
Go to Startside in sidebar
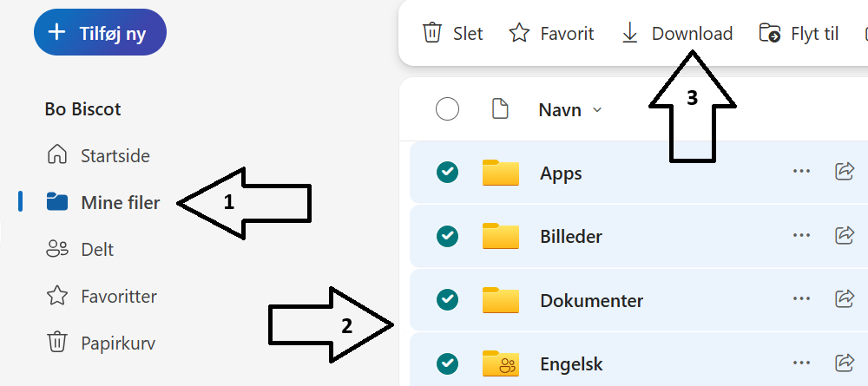[x=98, y=155]
